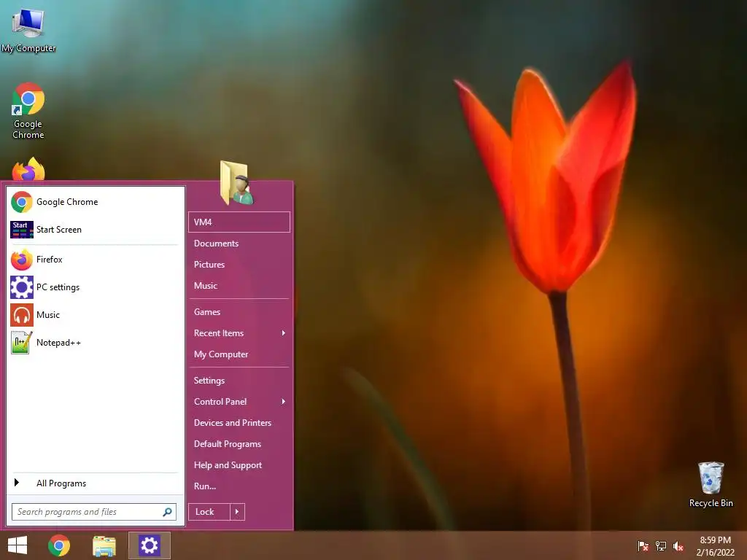Open Devices and Printers
This screenshot has height=560, width=747.
[239, 423]
